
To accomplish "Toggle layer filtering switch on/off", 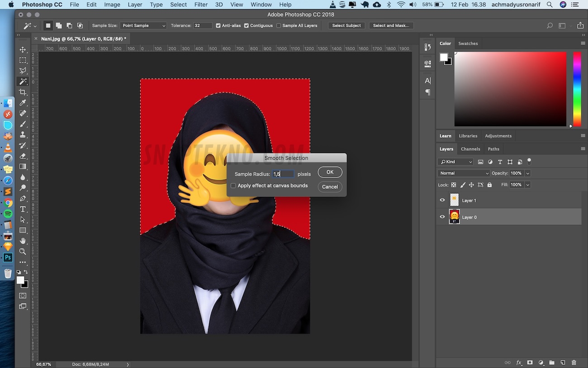I will (529, 161).
